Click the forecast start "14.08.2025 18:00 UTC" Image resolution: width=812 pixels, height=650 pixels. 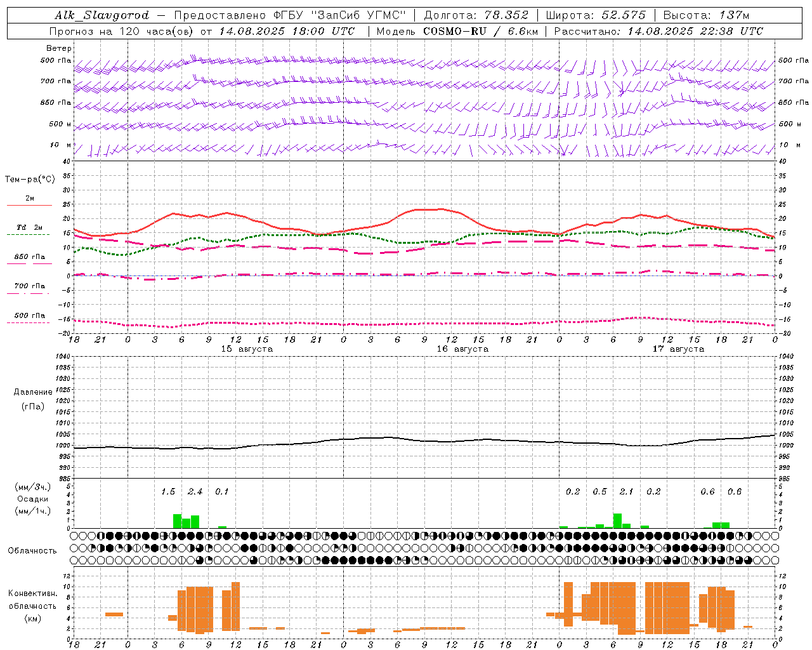287,31
